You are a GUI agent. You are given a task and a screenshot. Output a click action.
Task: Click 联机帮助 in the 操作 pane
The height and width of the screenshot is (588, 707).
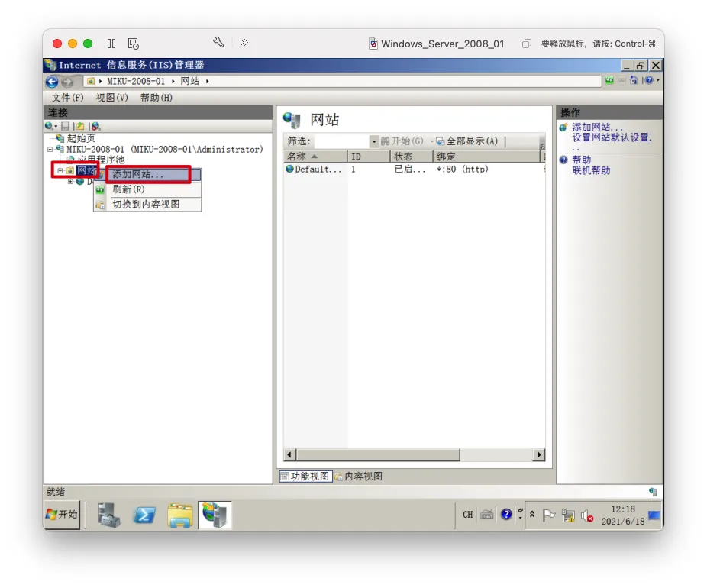pyautogui.click(x=591, y=170)
